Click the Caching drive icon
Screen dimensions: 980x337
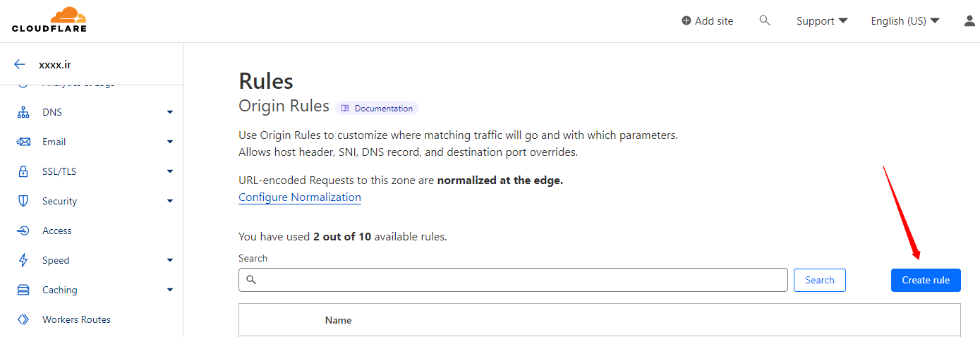tap(23, 290)
